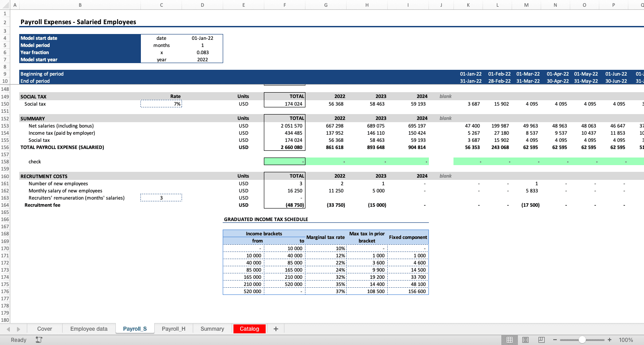The width and height of the screenshot is (644, 345).
Task: Click fixed component value 156 600
Action: click(408, 291)
